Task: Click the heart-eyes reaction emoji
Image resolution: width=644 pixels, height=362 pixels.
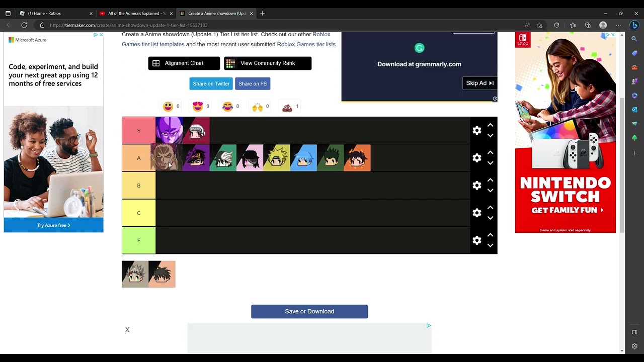Action: (x=198, y=107)
